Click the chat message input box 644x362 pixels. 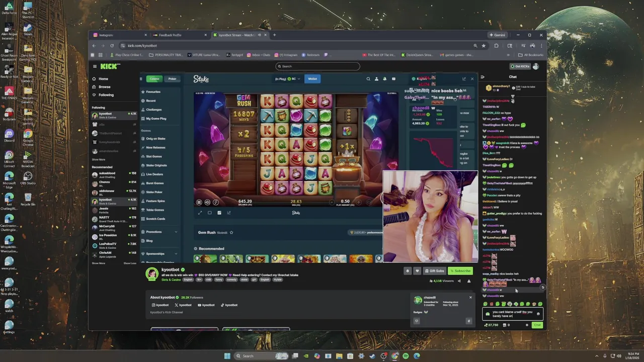click(x=512, y=314)
